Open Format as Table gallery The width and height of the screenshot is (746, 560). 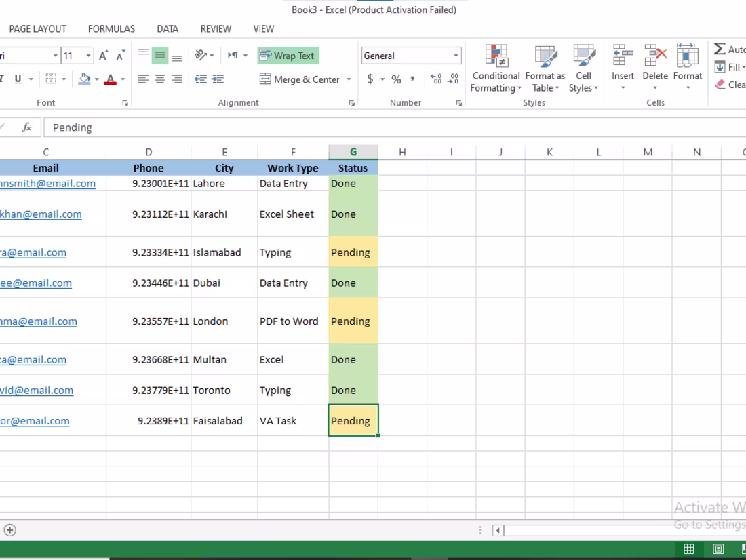click(x=545, y=68)
